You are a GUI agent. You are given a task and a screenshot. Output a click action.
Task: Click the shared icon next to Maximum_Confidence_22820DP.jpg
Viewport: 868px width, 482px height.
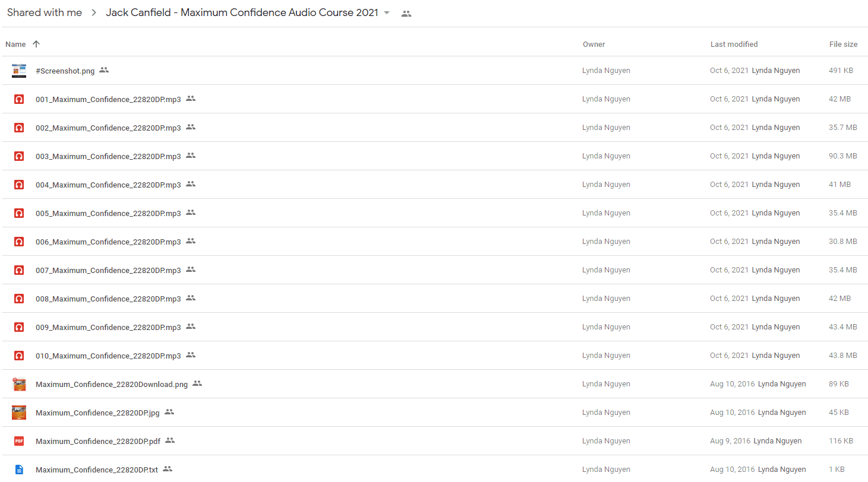click(x=169, y=412)
